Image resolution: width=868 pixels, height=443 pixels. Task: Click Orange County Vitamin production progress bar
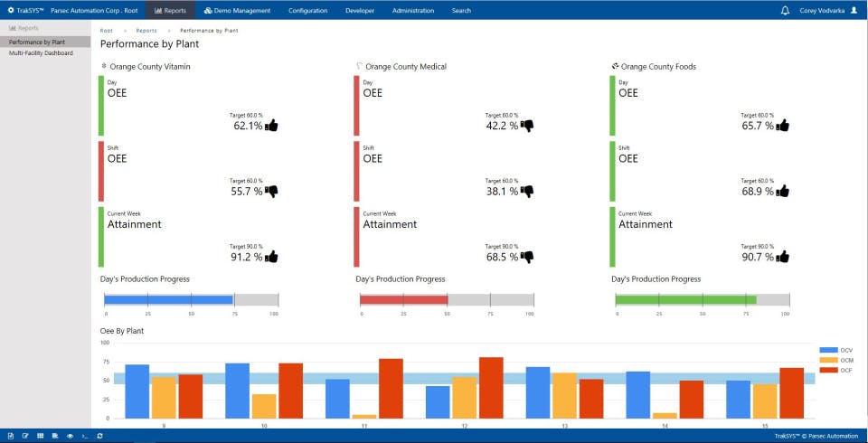(x=192, y=299)
